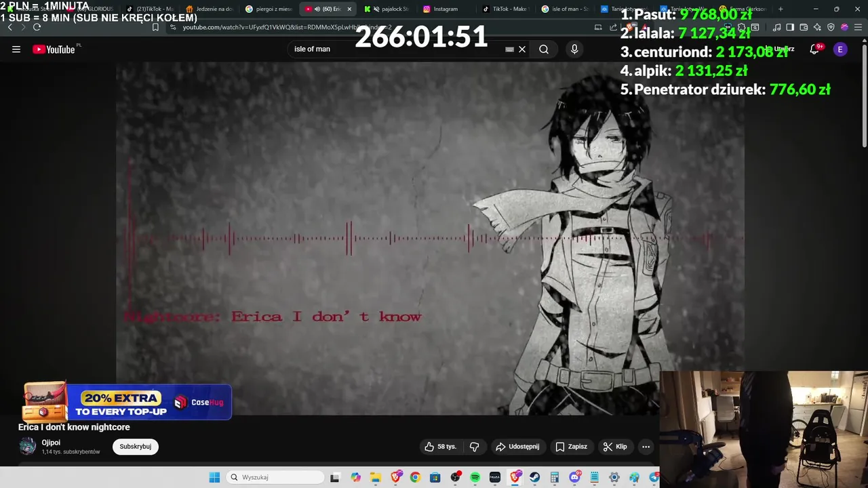Clear the 'isle of man' search text
This screenshot has width=868, height=488.
point(522,49)
